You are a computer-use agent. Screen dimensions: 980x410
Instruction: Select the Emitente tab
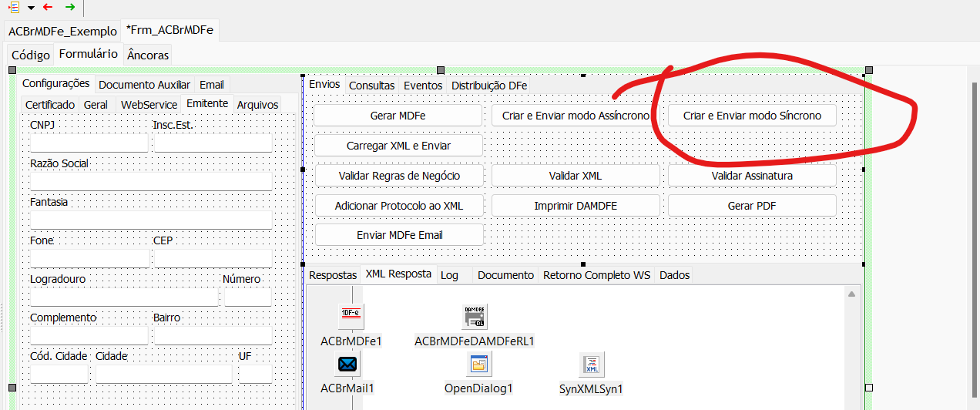coord(207,103)
